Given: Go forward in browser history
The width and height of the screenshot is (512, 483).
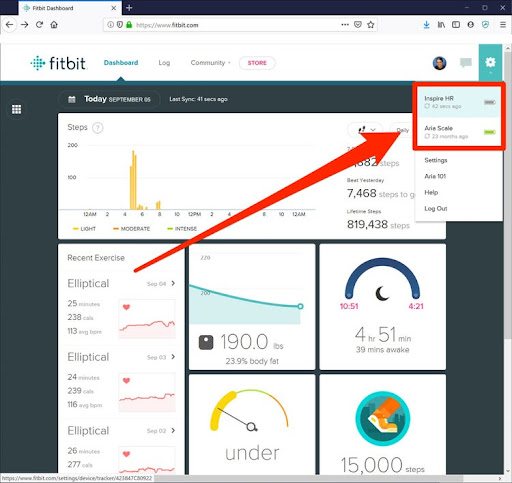Looking at the screenshot, I should click(x=24, y=25).
